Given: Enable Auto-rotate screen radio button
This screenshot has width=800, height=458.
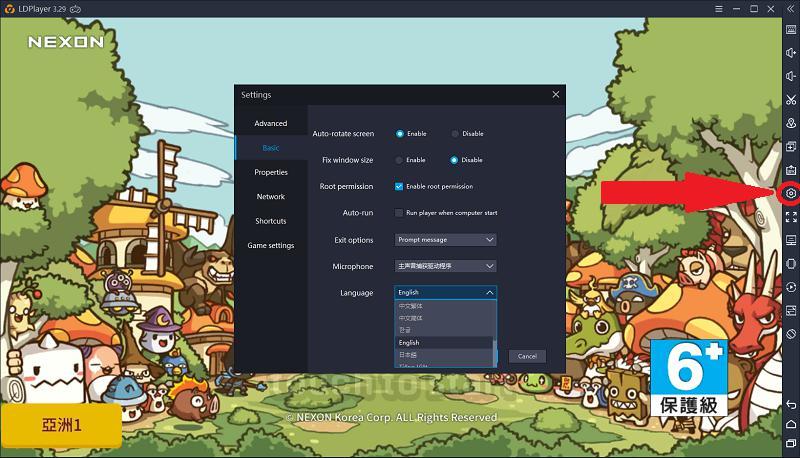Looking at the screenshot, I should pyautogui.click(x=400, y=134).
